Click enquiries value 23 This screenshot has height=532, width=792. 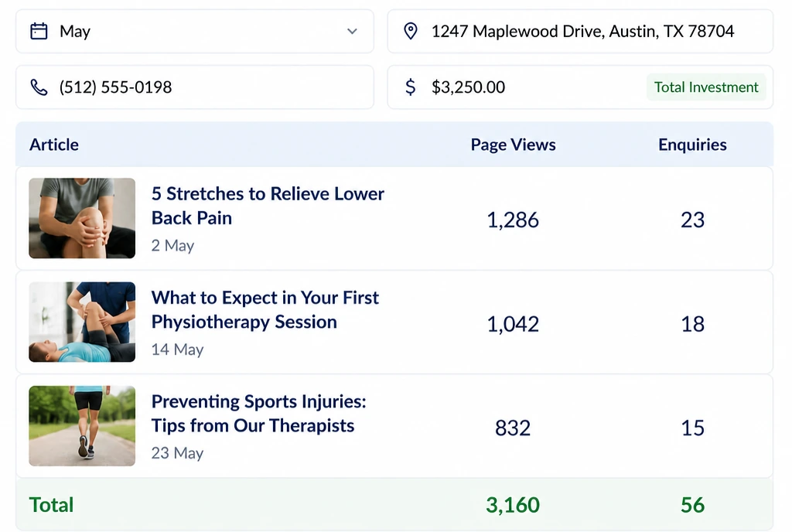tap(692, 220)
